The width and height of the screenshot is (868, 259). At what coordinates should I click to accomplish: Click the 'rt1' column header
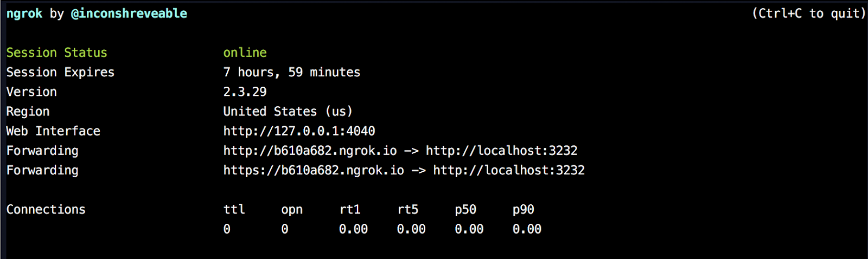(350, 210)
